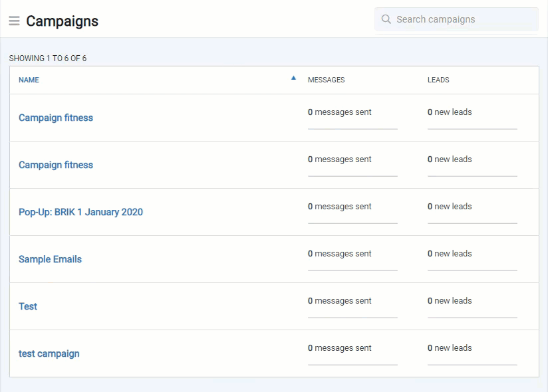Click the MESSAGES column header
Screen dimensions: 548x392
pyautogui.click(x=326, y=80)
